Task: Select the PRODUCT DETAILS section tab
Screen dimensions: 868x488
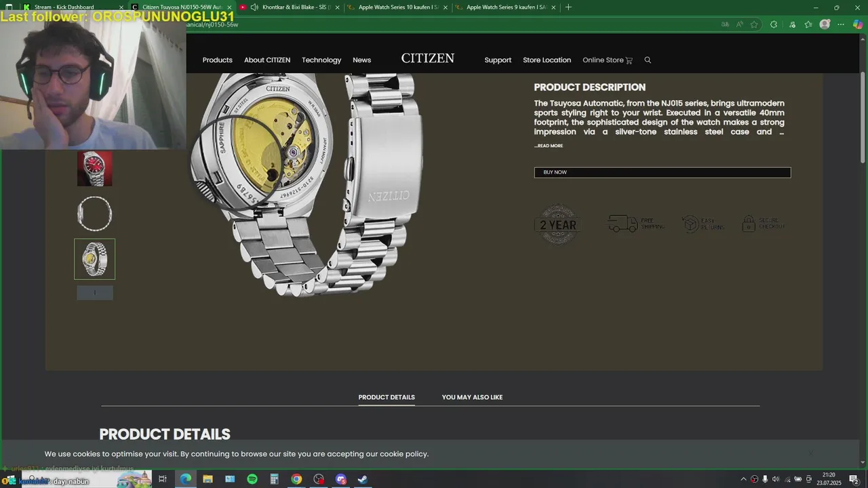Action: tap(387, 397)
